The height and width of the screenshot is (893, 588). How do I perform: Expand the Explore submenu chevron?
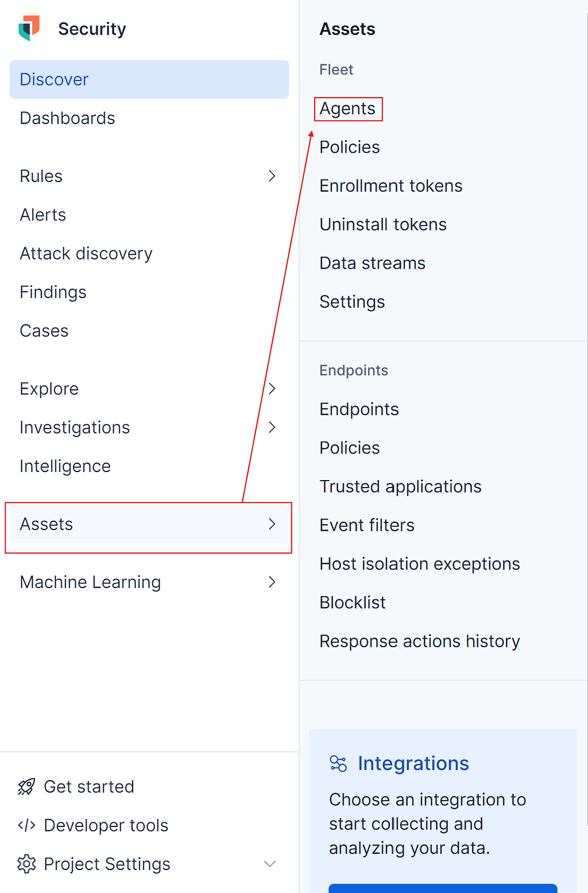coord(272,389)
